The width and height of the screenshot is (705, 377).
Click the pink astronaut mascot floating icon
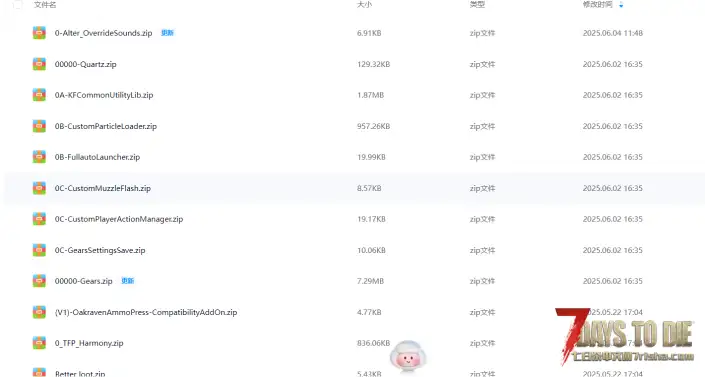(408, 356)
